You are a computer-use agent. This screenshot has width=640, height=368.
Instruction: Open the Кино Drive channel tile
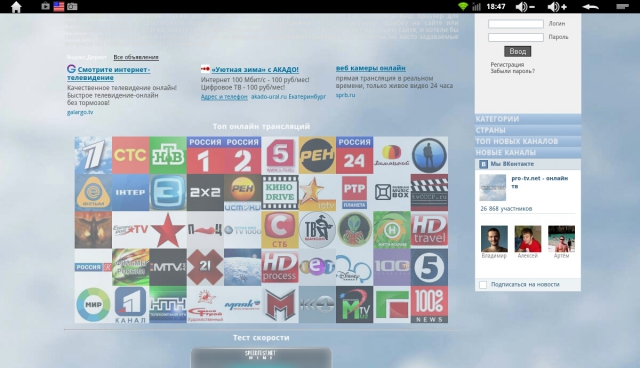point(280,193)
